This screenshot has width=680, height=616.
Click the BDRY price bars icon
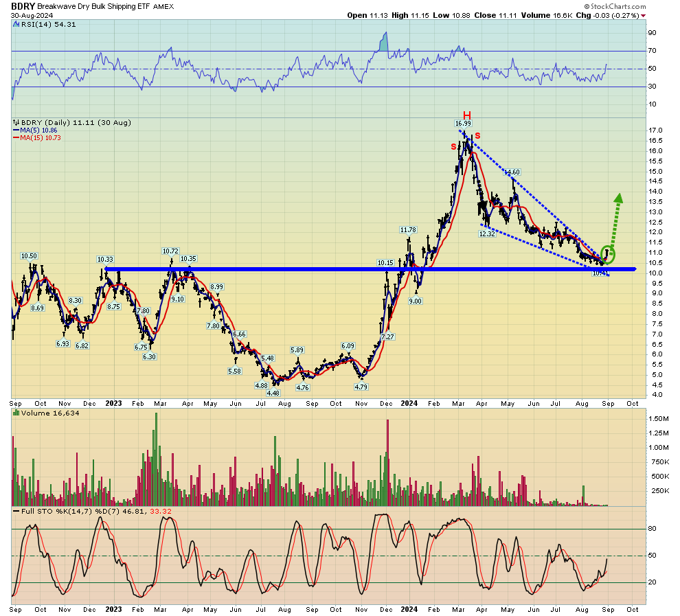[x=16, y=122]
